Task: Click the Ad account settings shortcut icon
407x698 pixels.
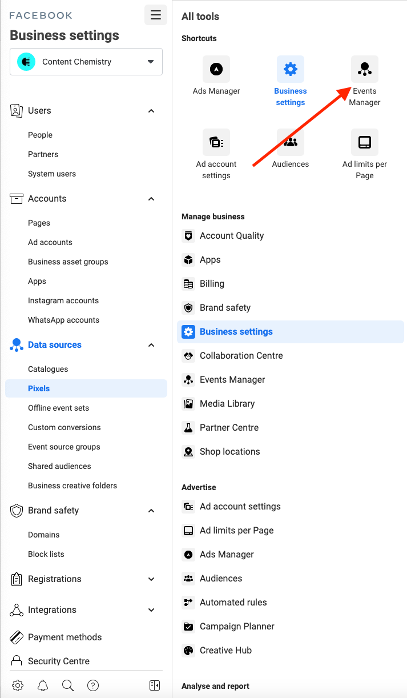Action: pos(216,142)
